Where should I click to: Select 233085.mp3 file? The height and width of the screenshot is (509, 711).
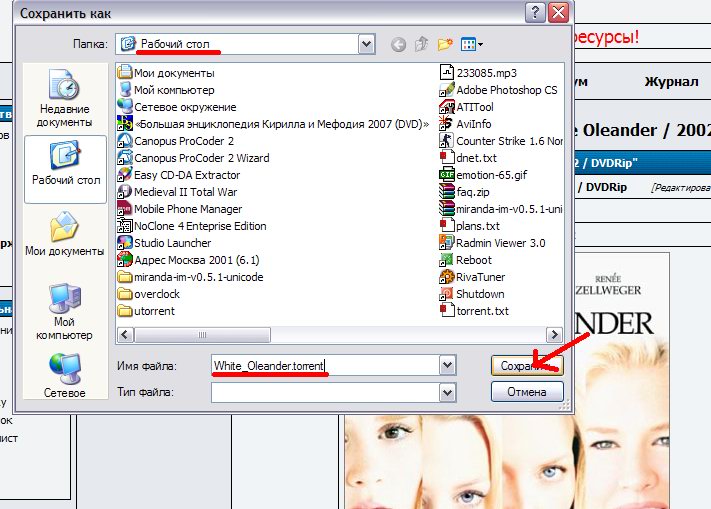(478, 73)
